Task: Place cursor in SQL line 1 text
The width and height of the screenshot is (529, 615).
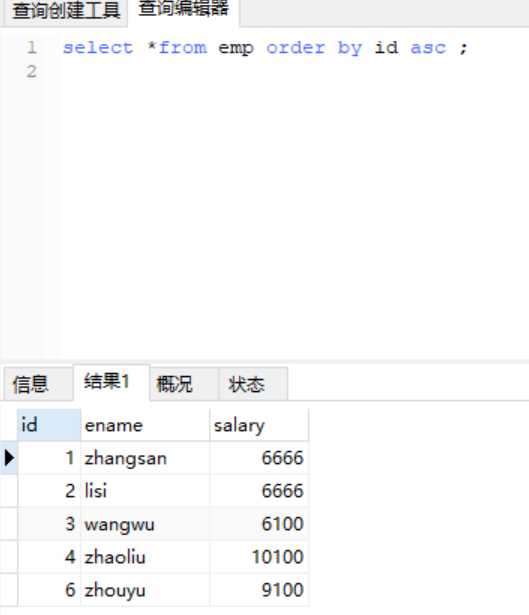Action: tap(265, 48)
